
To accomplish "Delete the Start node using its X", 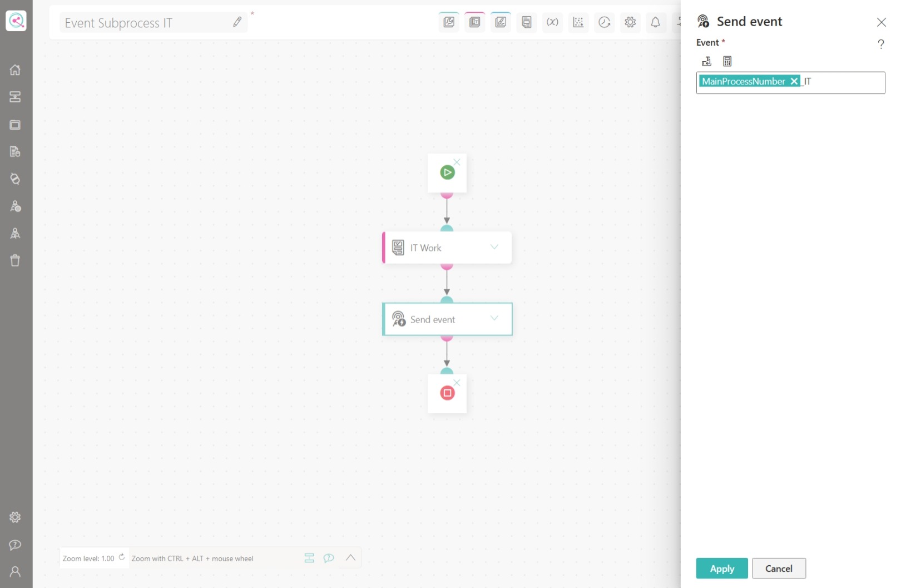I will tap(457, 162).
